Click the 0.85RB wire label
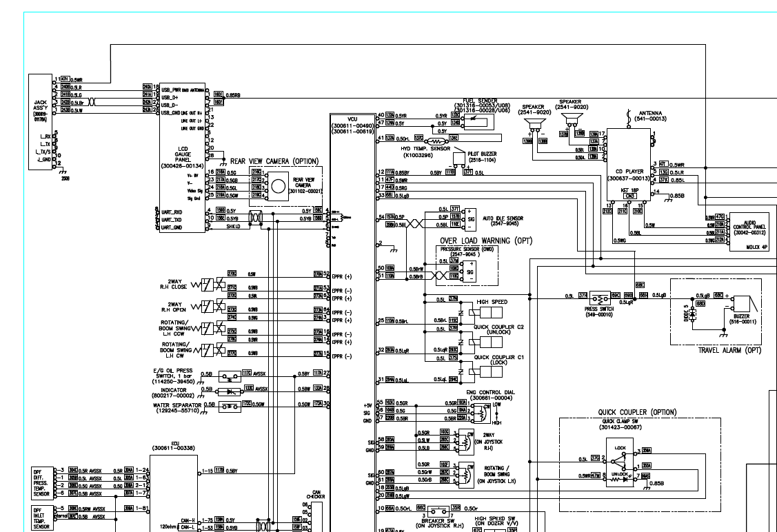This screenshot has width=777, height=532. [x=233, y=95]
